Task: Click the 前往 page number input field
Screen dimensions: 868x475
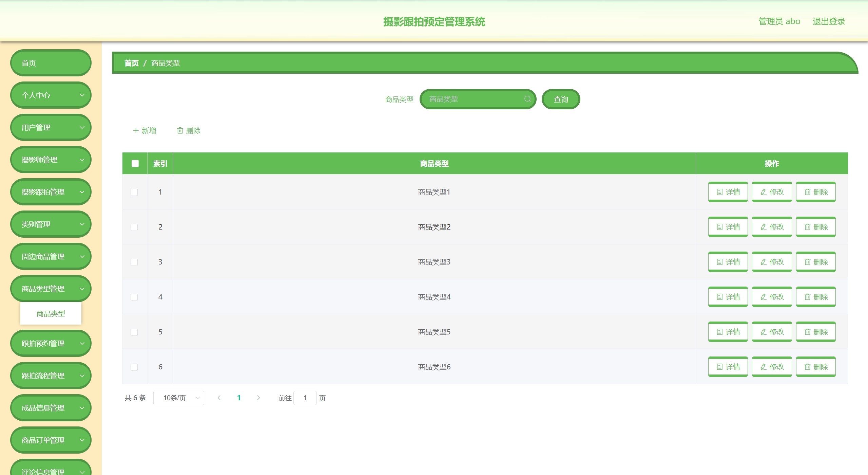Action: [x=305, y=398]
